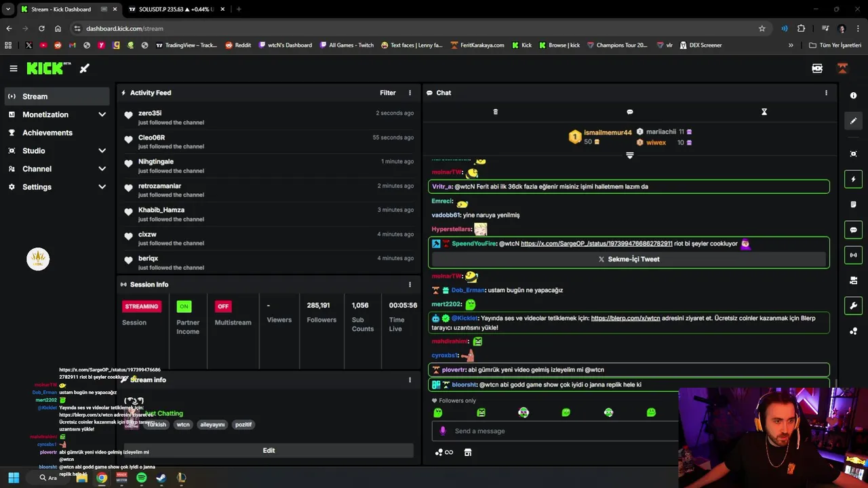Toggle Followers only chat mode
Screen dimensions: 868x488
point(454,401)
